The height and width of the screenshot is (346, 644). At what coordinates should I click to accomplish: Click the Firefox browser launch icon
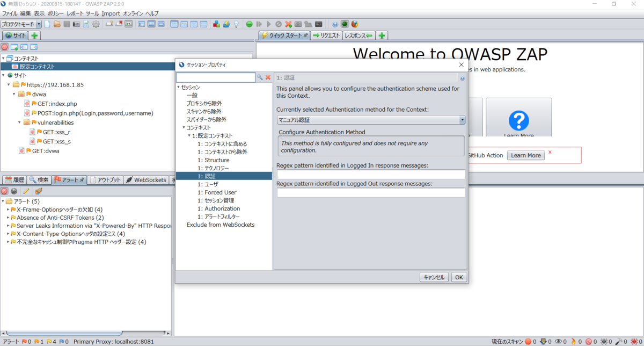355,24
